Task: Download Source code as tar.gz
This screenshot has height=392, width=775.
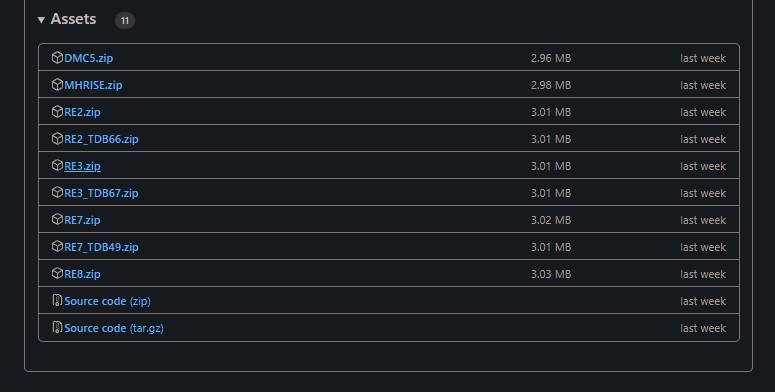Action: 114,328
